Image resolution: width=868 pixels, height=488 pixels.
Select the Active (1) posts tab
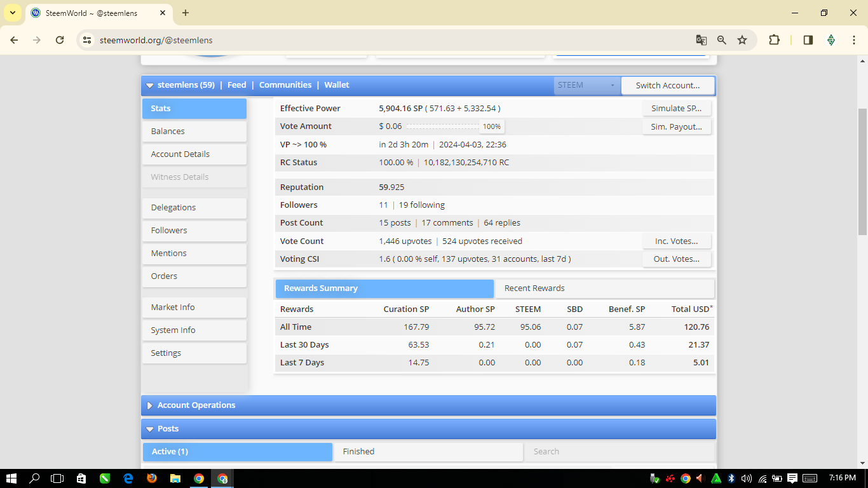click(238, 452)
